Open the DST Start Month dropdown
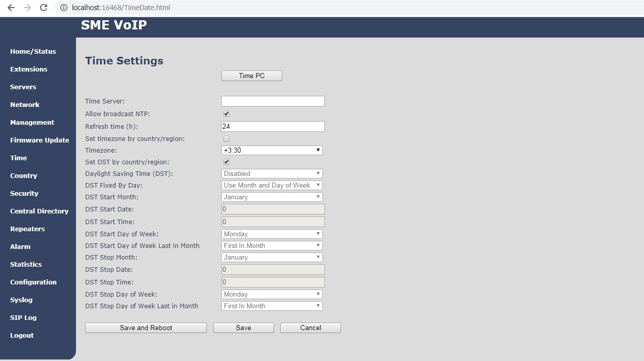Screen dimensions: 644x361 click(x=272, y=197)
